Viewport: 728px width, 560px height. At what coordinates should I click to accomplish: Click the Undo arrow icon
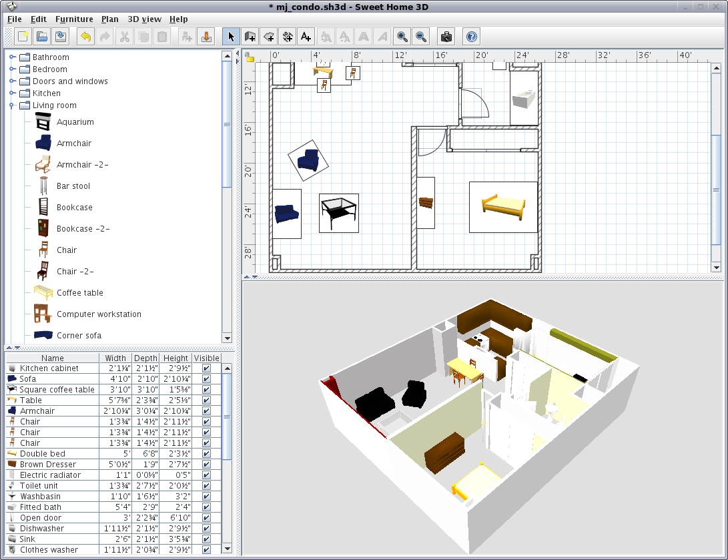85,37
